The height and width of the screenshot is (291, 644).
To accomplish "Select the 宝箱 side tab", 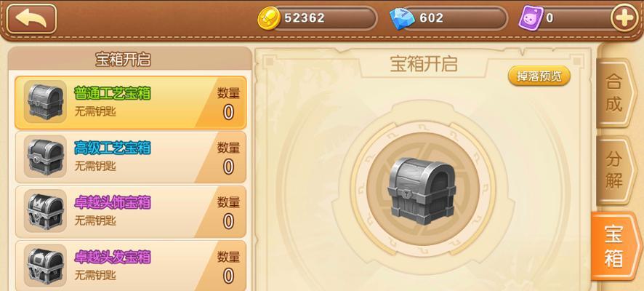I will click(x=616, y=246).
